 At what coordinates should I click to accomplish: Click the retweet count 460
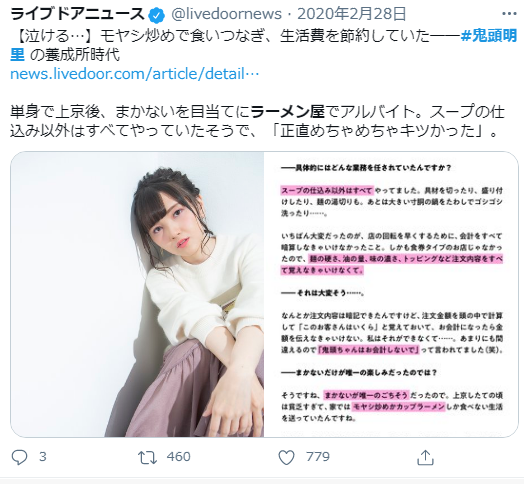point(178,457)
